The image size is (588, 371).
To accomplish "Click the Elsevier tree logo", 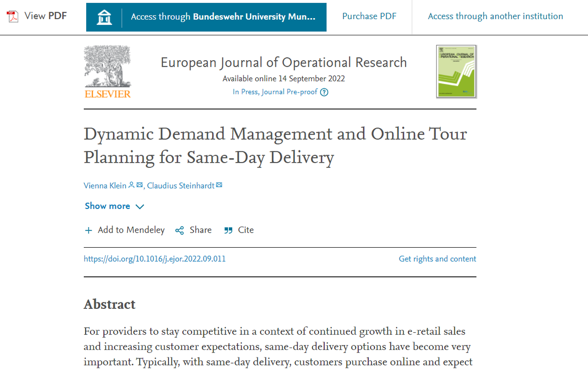I will pyautogui.click(x=108, y=72).
